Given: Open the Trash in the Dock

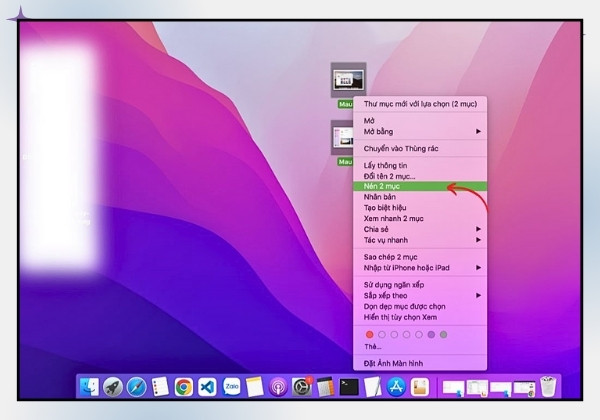Looking at the screenshot, I should tap(548, 387).
